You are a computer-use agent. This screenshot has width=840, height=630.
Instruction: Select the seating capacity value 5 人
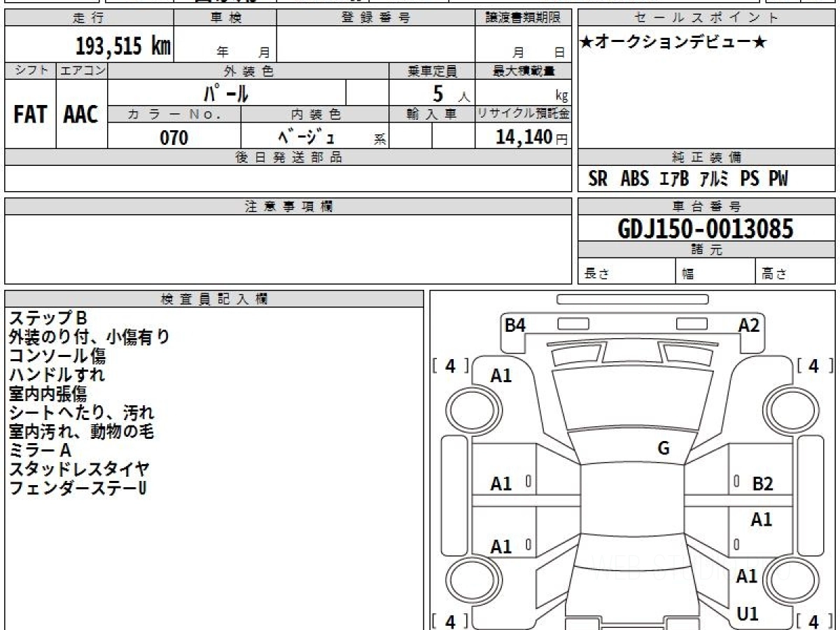[451, 94]
